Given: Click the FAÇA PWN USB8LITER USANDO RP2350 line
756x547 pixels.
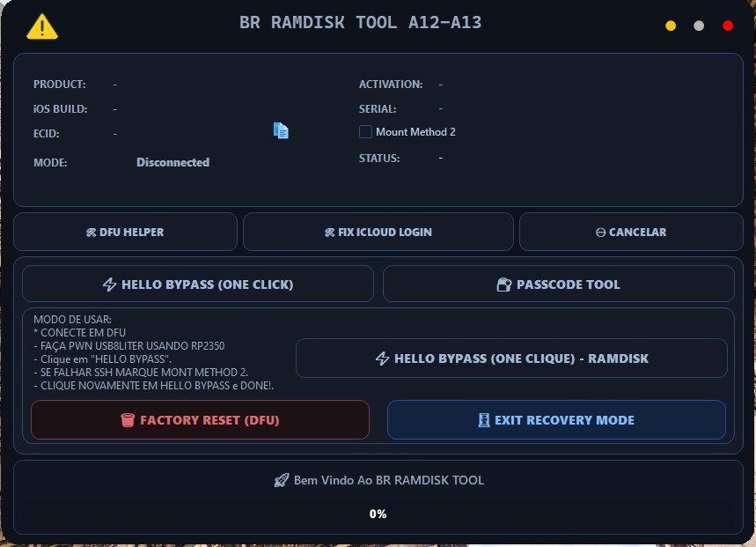Looking at the screenshot, I should point(129,346).
